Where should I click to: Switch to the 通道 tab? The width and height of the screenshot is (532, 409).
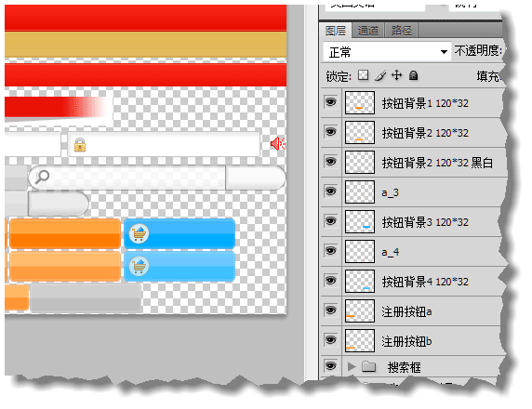click(x=367, y=31)
